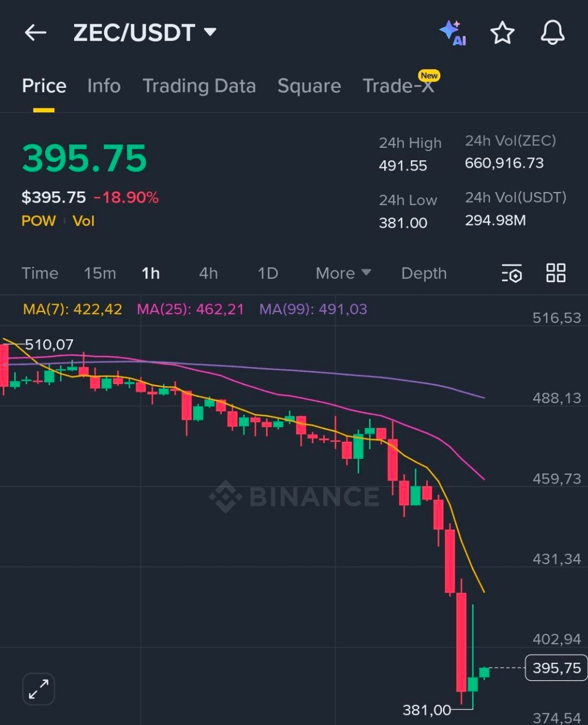Screen dimensions: 588x725
Task: Open the AI assistant sparkle icon
Action: [453, 33]
